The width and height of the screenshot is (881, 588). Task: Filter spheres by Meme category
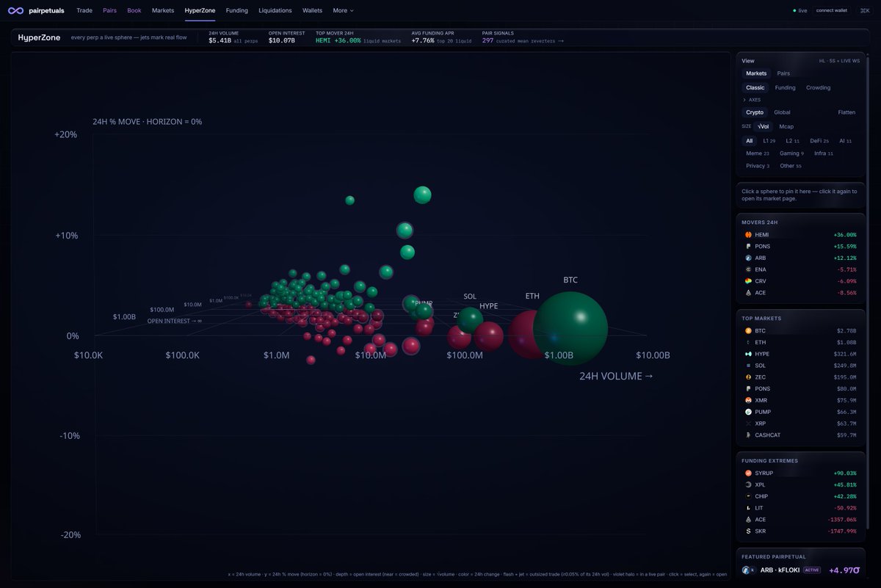[x=757, y=153]
